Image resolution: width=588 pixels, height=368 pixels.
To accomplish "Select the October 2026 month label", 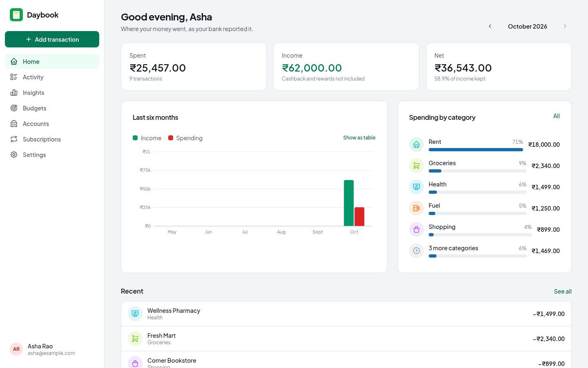I will click(x=528, y=26).
